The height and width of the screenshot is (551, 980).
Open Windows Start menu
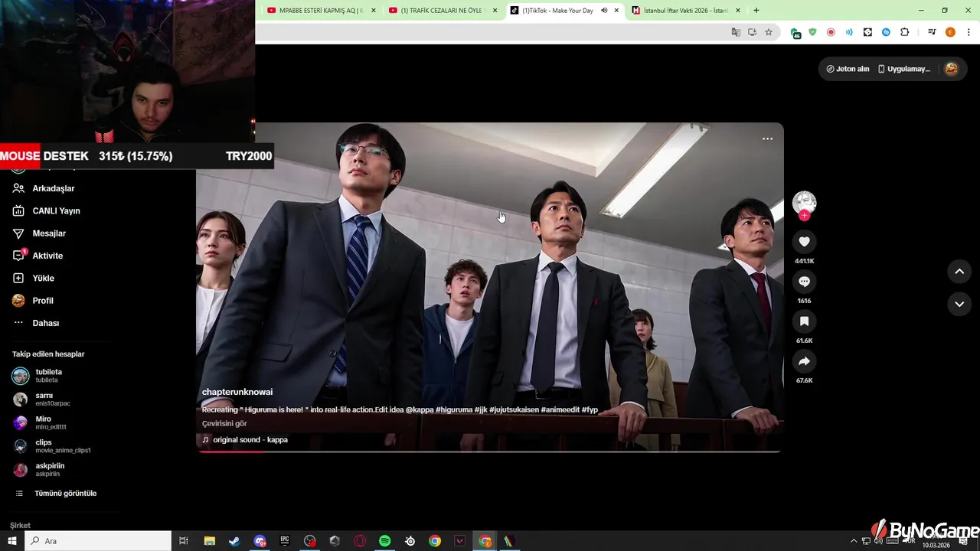coord(12,541)
